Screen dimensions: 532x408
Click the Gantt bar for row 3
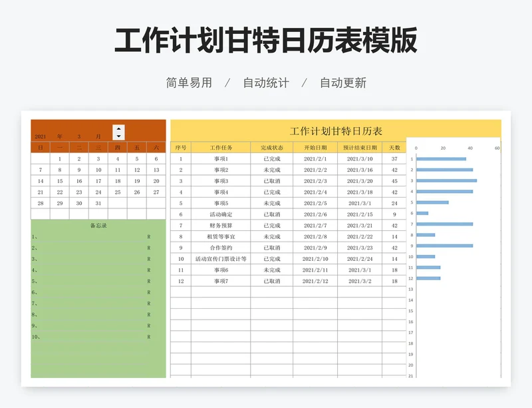click(446, 180)
